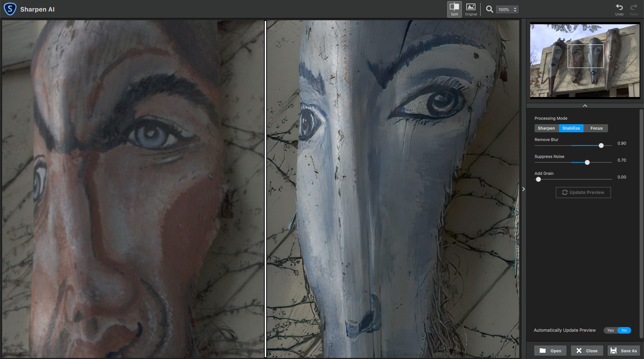Click the Update Preview button
This screenshot has height=359, width=644.
(583, 193)
